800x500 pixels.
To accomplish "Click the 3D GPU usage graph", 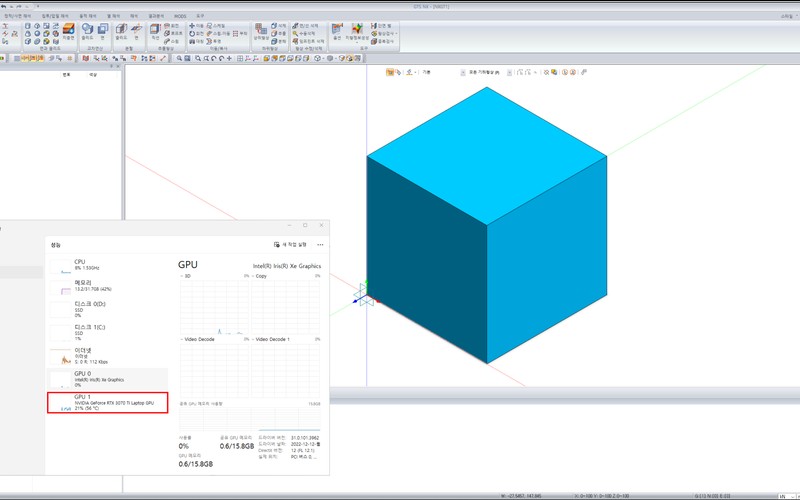I will pos(214,308).
